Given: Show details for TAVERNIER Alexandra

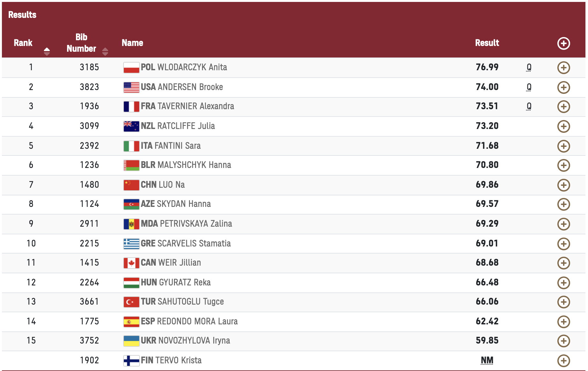Looking at the screenshot, I should (563, 107).
